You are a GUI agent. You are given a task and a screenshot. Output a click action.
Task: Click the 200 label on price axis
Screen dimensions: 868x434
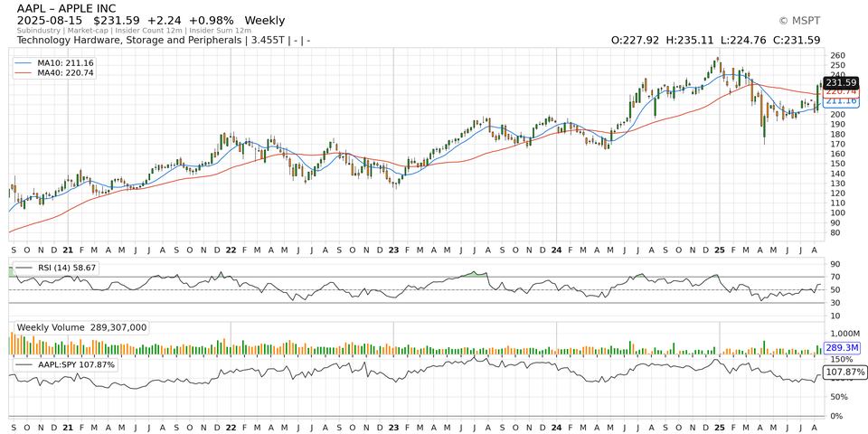pyautogui.click(x=838, y=115)
